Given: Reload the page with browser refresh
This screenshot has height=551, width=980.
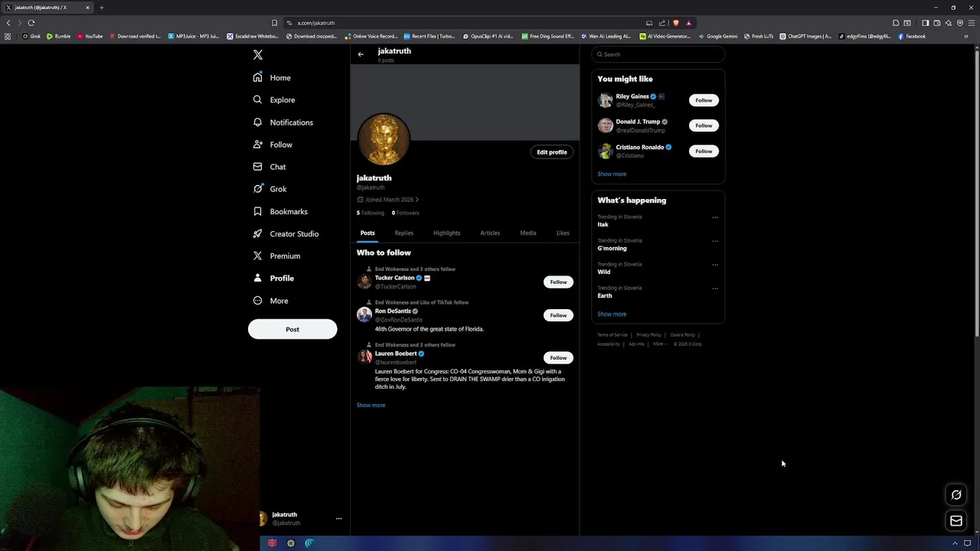Looking at the screenshot, I should coord(31,23).
